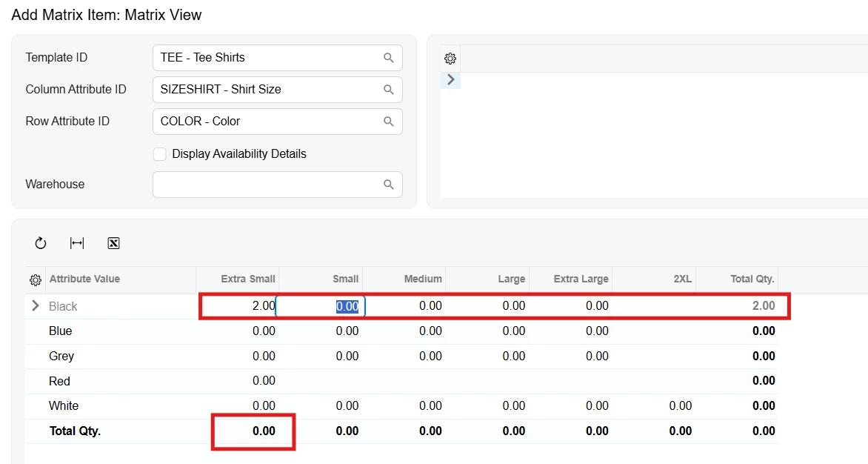
Task: Open grid settings gear beside Attribute Value
Action: click(x=36, y=280)
